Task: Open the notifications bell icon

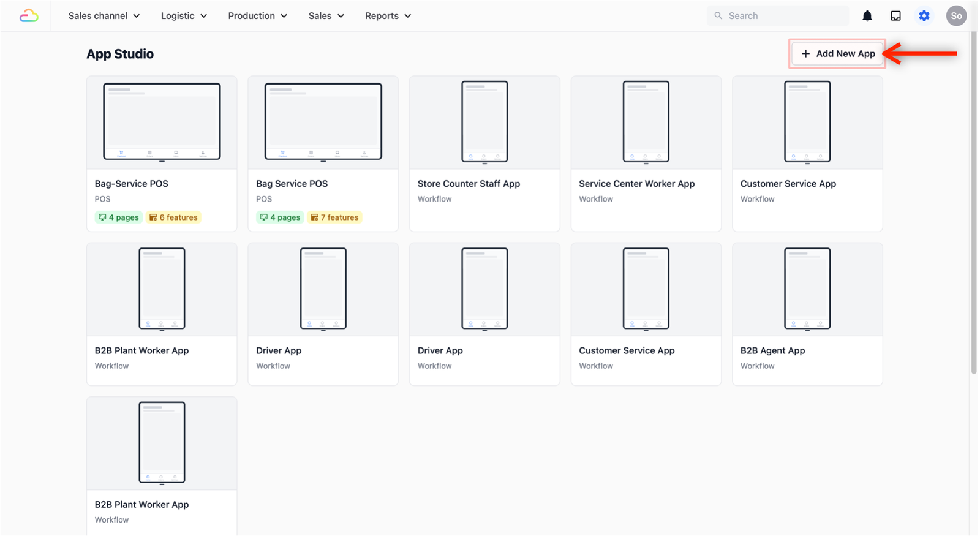Action: pyautogui.click(x=867, y=16)
